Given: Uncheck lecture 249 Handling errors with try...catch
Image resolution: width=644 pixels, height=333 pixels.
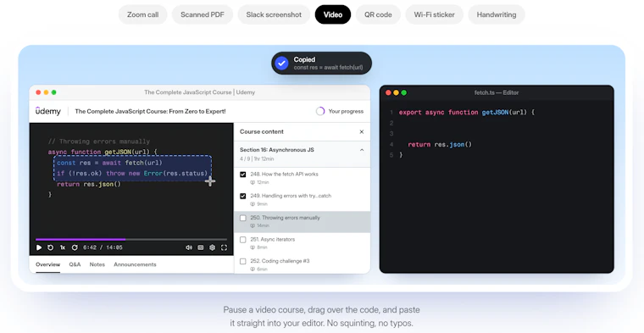Looking at the screenshot, I should click(x=242, y=197).
